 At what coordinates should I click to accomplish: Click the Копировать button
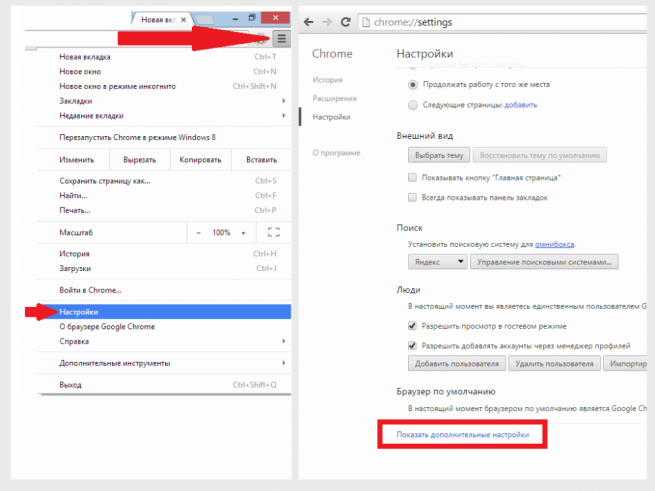click(201, 160)
